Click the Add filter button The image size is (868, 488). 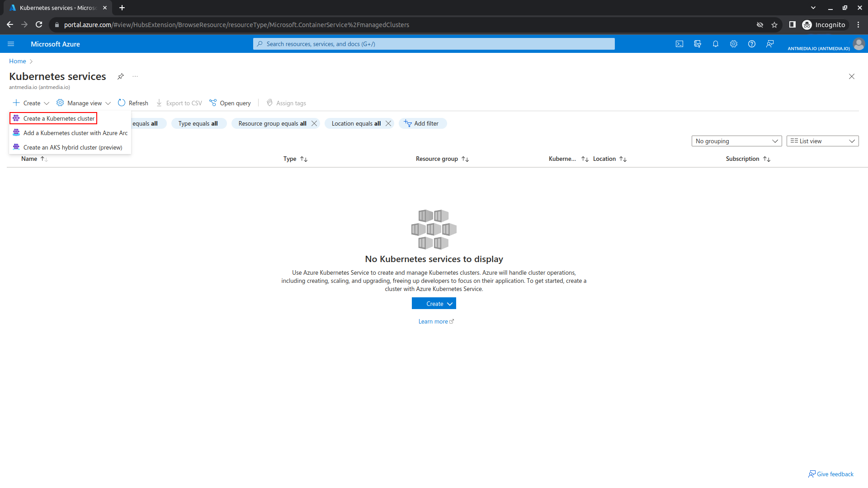(422, 123)
